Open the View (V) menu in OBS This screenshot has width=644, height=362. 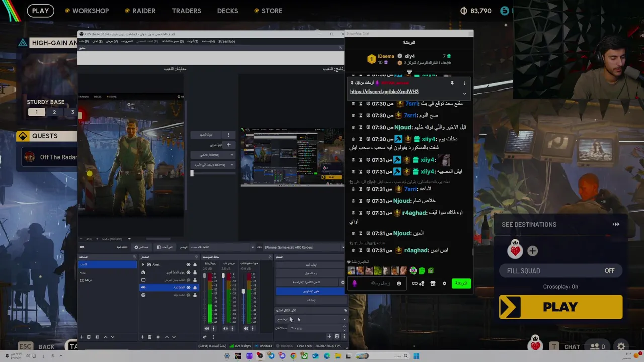[x=112, y=41]
